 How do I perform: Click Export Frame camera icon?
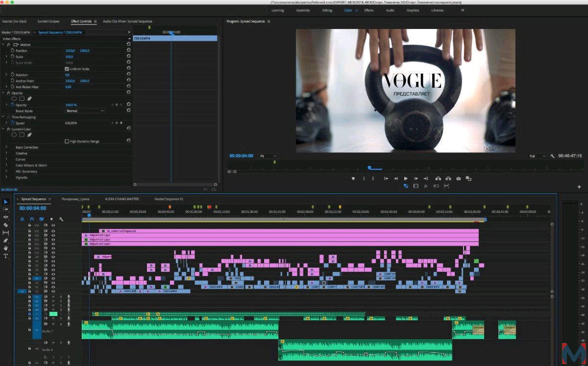coord(458,179)
